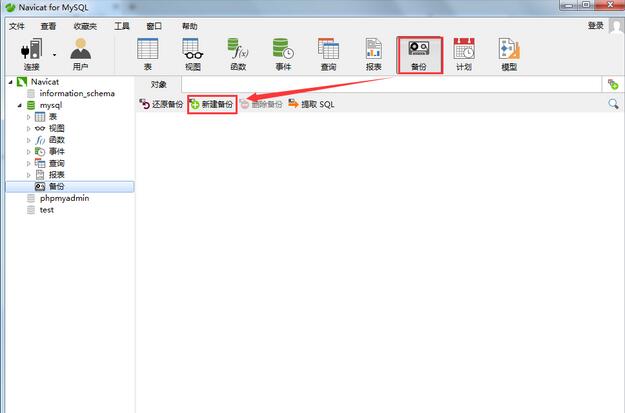Expand the 报表 node under mysql
The width and height of the screenshot is (625, 413).
pos(28,175)
